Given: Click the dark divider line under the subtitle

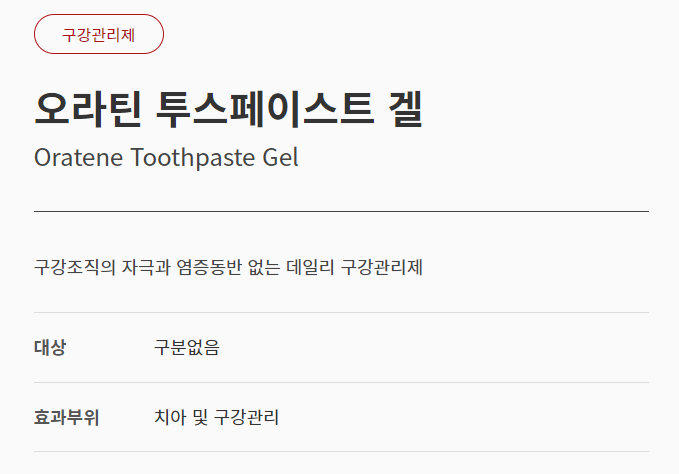Looking at the screenshot, I should [x=341, y=212].
